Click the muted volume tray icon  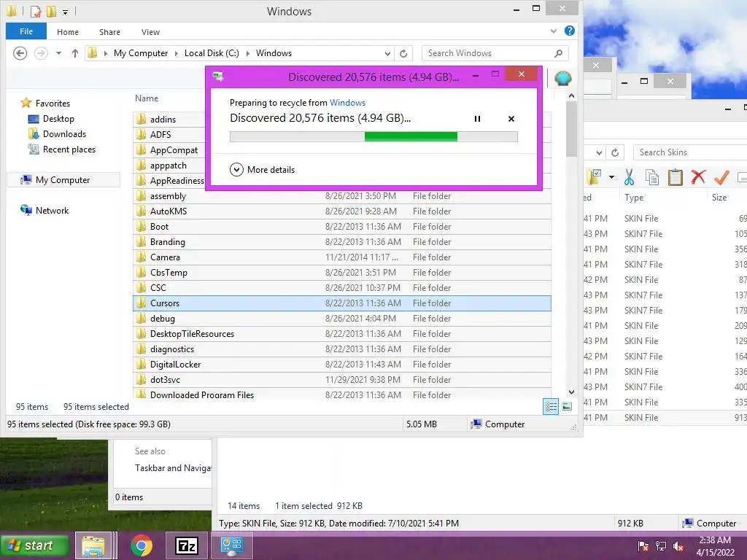(x=678, y=545)
